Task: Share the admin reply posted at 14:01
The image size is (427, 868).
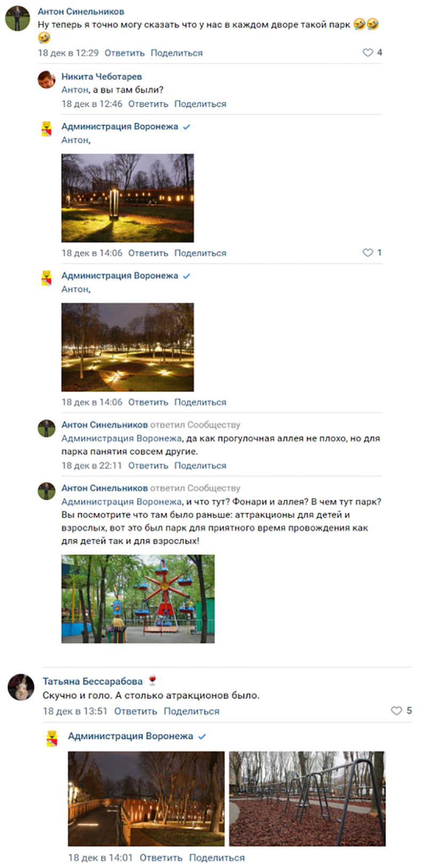Action: 217,857
